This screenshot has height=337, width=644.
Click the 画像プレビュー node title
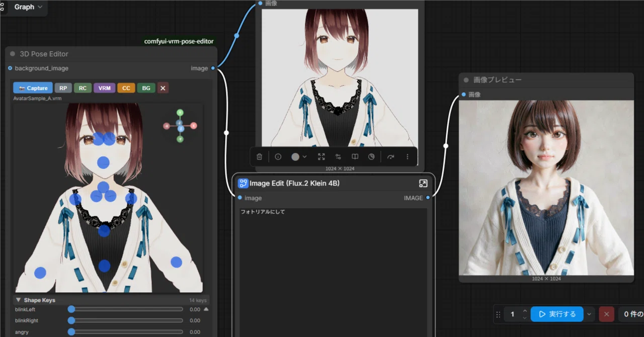(498, 80)
